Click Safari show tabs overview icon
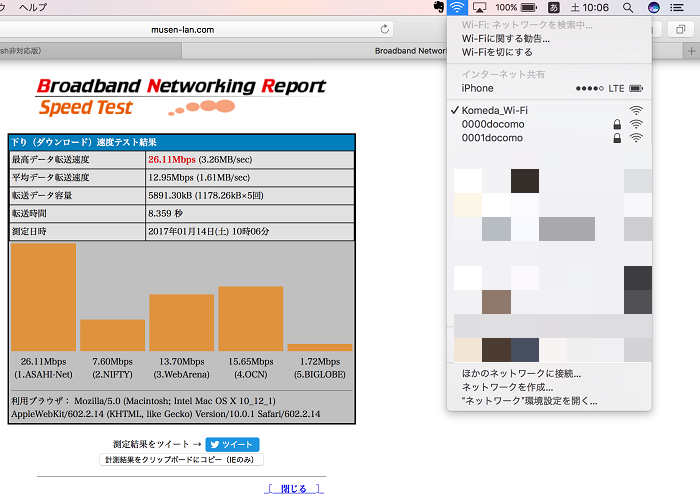Viewport: 700px width, 500px height. pos(680,29)
